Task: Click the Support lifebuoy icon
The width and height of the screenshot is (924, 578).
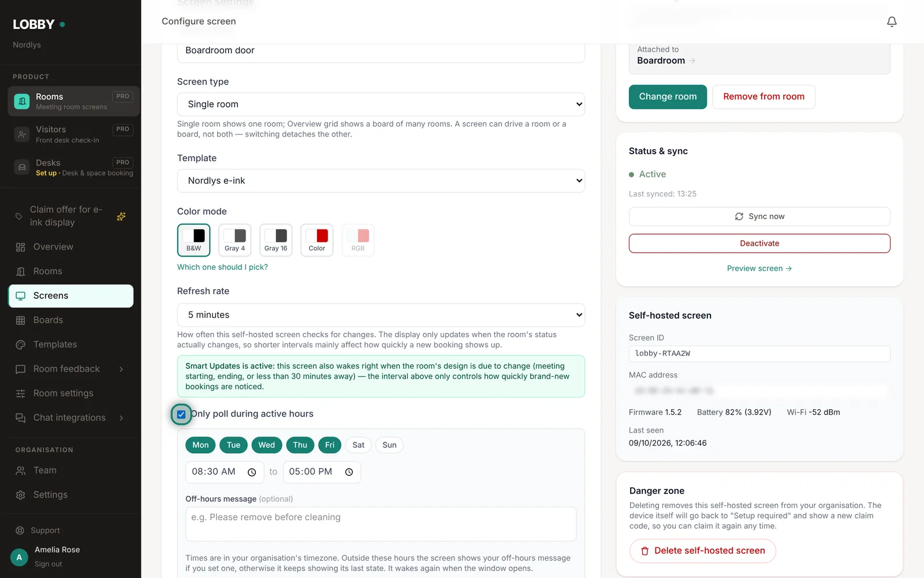Action: 20,531
